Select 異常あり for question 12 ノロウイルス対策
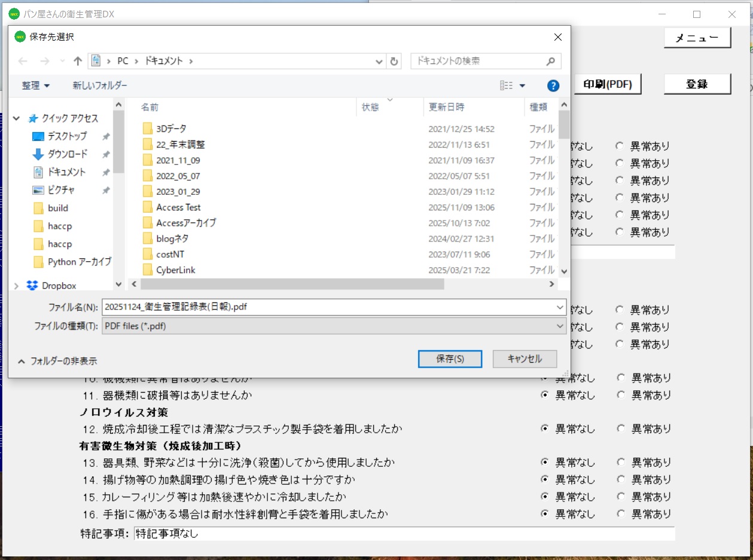This screenshot has height=560, width=753. point(620,429)
